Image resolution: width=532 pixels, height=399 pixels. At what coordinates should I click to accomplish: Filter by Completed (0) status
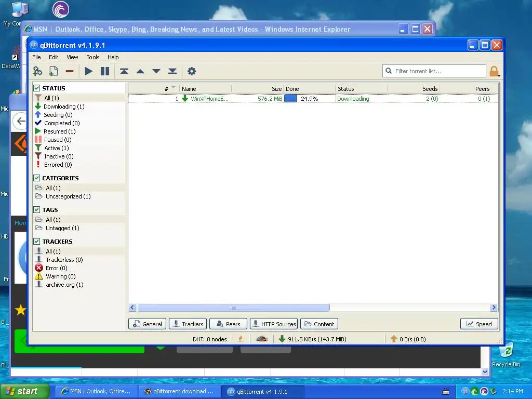[62, 123]
